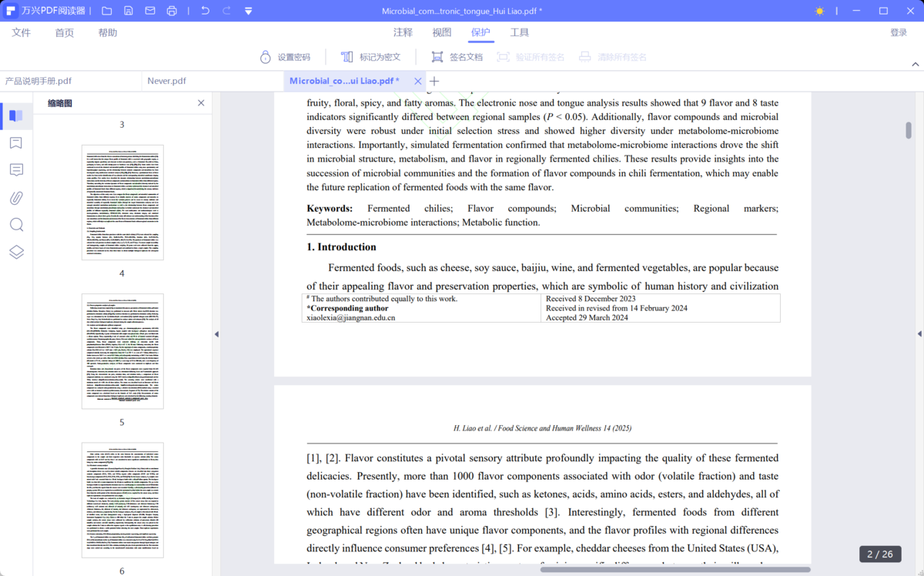Screen dimensions: 924x576
Task: Click the undo arrow icon
Action: pos(205,11)
